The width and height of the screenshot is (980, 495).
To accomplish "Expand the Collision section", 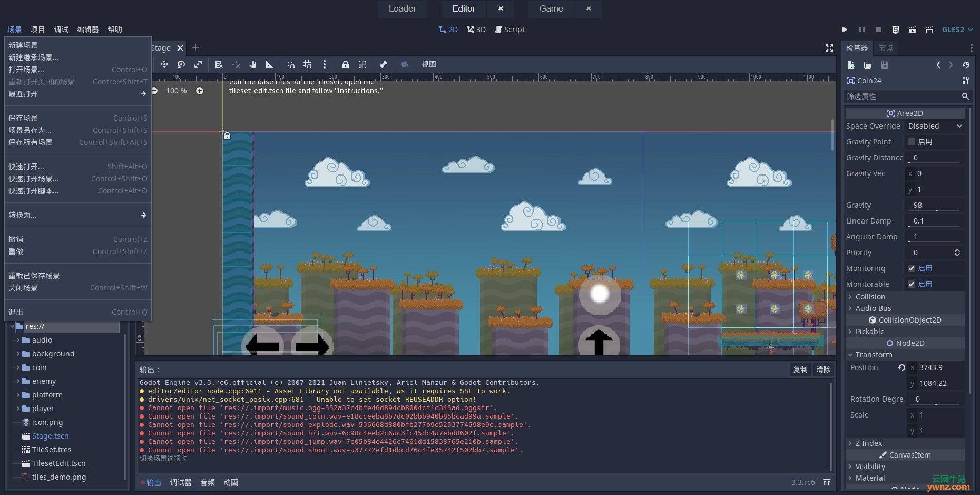I will (x=905, y=297).
